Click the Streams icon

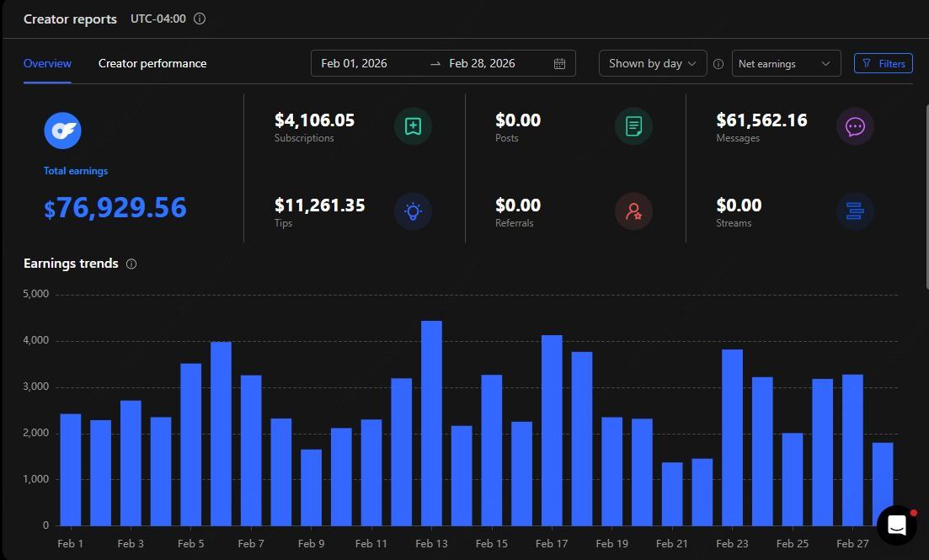[855, 212]
